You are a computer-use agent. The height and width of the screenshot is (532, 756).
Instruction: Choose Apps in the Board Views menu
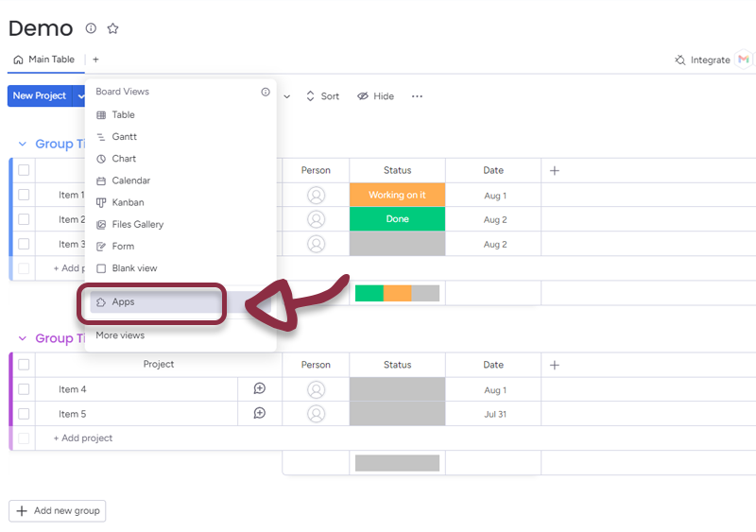tap(123, 302)
